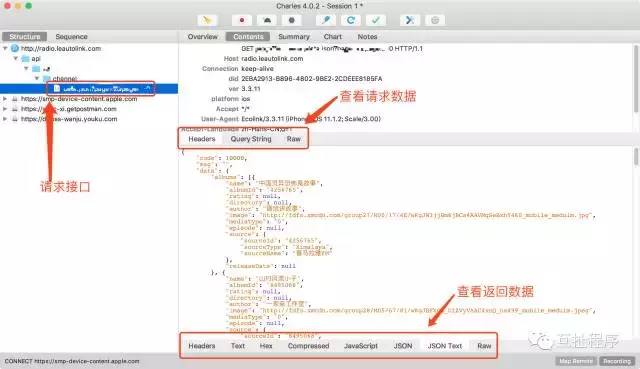Collapse the api folder node
Image resolution: width=640 pixels, height=369 pixels.
pos(16,58)
